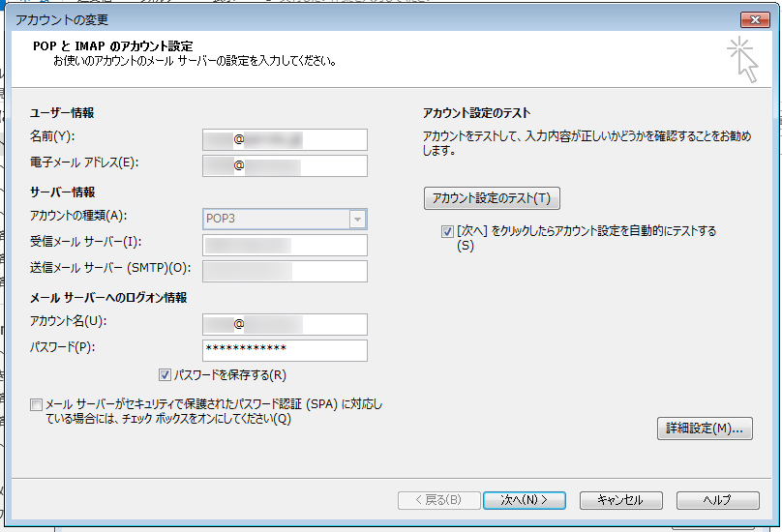Uncheck automatic account test on 次へ checkbox
The image size is (782, 532).
pyautogui.click(x=446, y=231)
